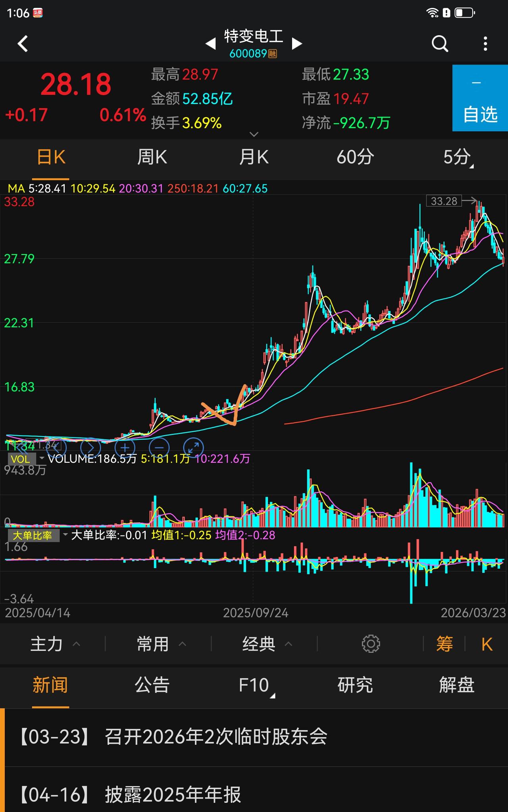Open chart settings gear icon
The width and height of the screenshot is (508, 812).
371,644
